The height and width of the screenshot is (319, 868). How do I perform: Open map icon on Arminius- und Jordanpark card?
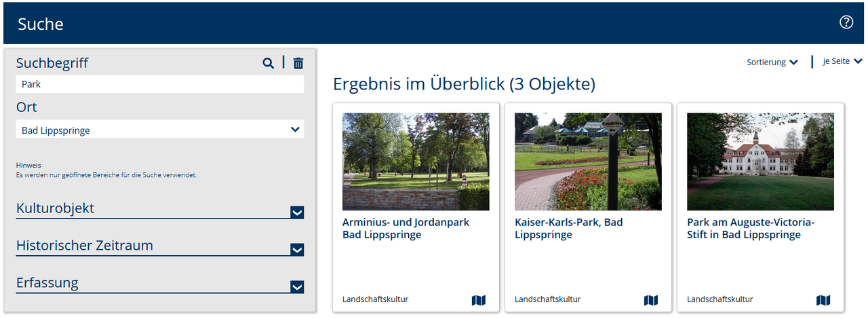[x=479, y=300]
